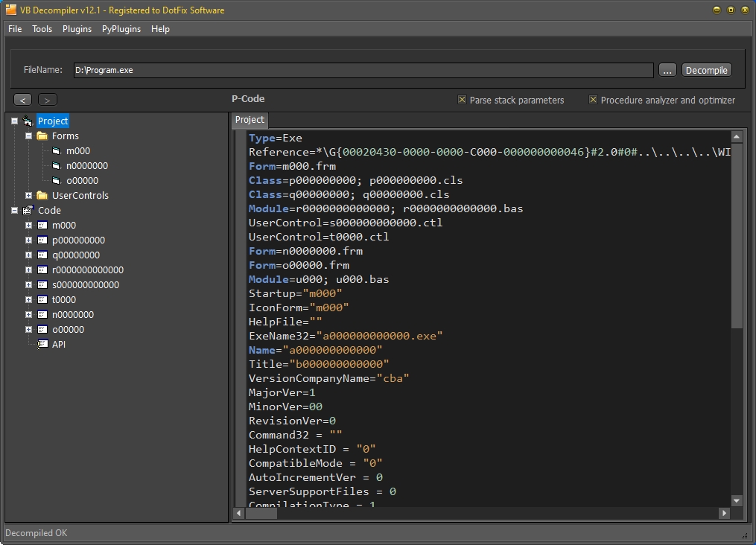The image size is (756, 545).
Task: Click the window resize grip in status bar
Action: [x=745, y=535]
